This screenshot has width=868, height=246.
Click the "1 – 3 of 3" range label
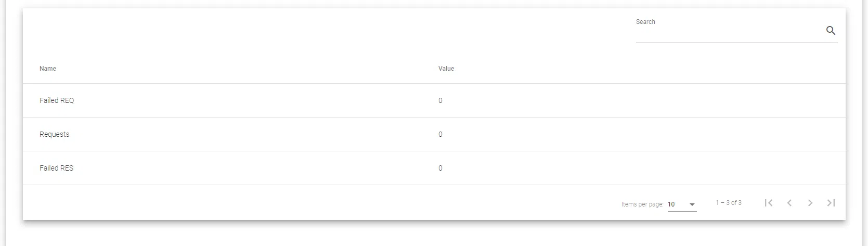[x=728, y=203]
